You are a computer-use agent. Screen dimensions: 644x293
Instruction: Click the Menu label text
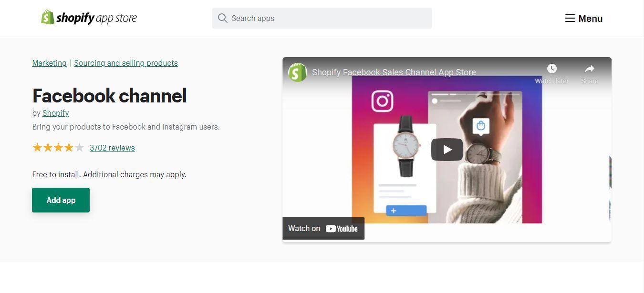[591, 19]
